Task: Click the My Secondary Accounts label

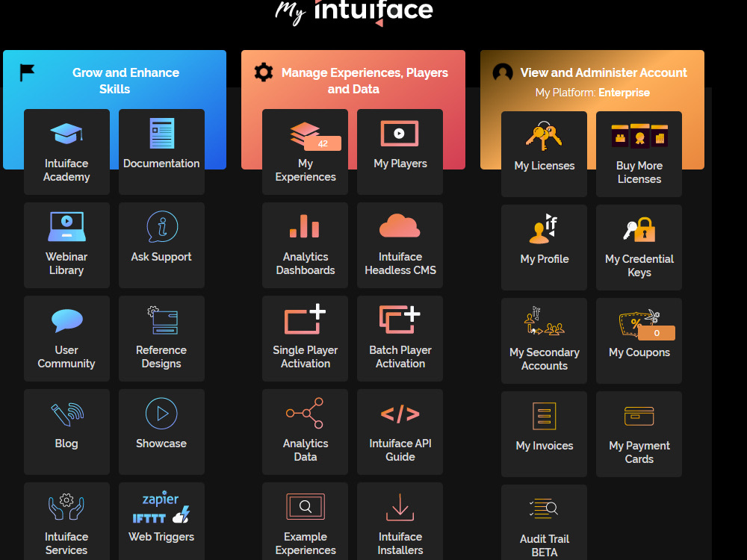Action: (545, 359)
